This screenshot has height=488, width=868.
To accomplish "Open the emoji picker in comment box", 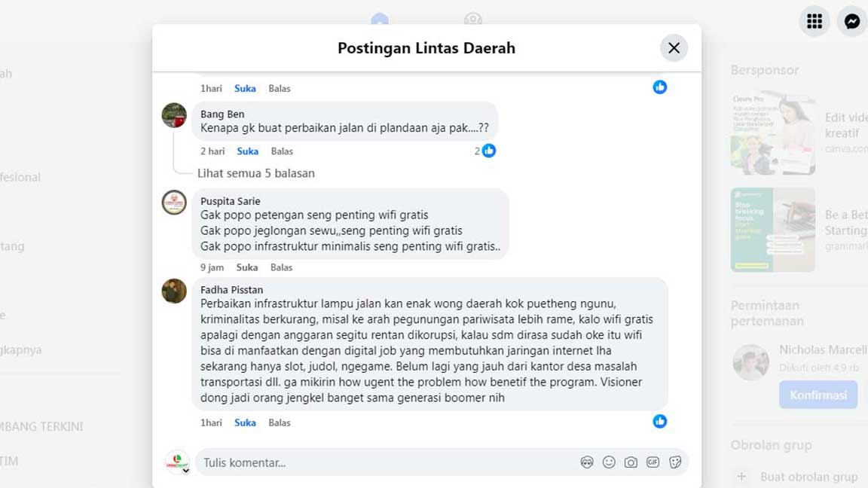I will [609, 462].
